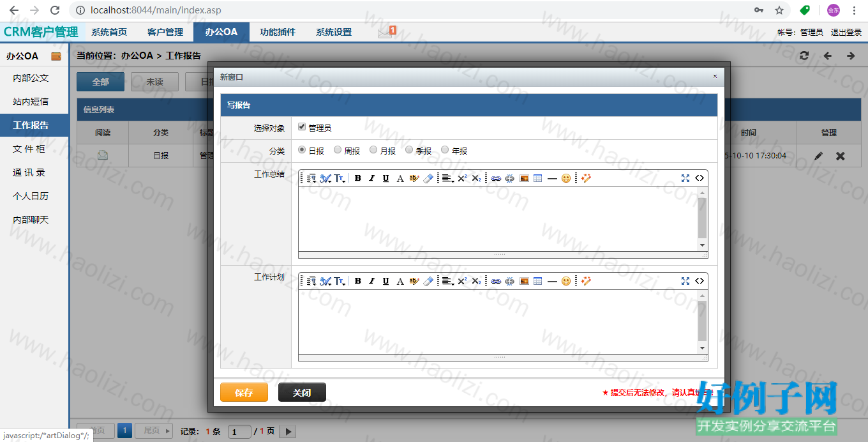View source code in the 工作计划 editor
The height and width of the screenshot is (442, 868).
tap(700, 281)
